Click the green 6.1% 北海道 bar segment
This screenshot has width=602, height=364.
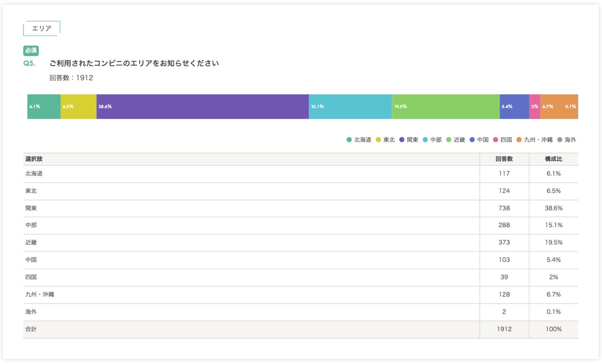click(x=44, y=107)
